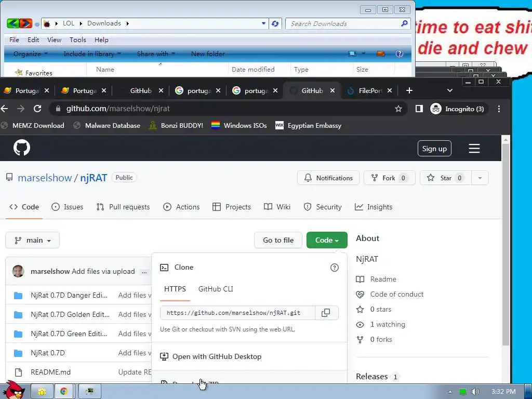Open the NjRat 0.7D Golden Edition folder
This screenshot has height=399, width=532.
click(70, 314)
